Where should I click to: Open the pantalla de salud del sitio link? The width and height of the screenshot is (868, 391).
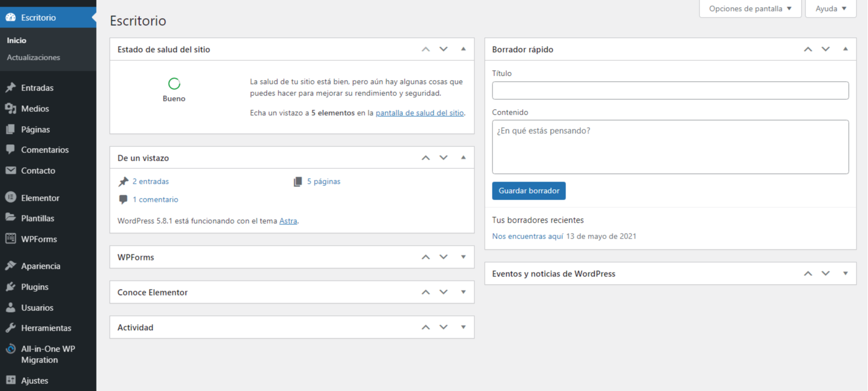coord(419,113)
